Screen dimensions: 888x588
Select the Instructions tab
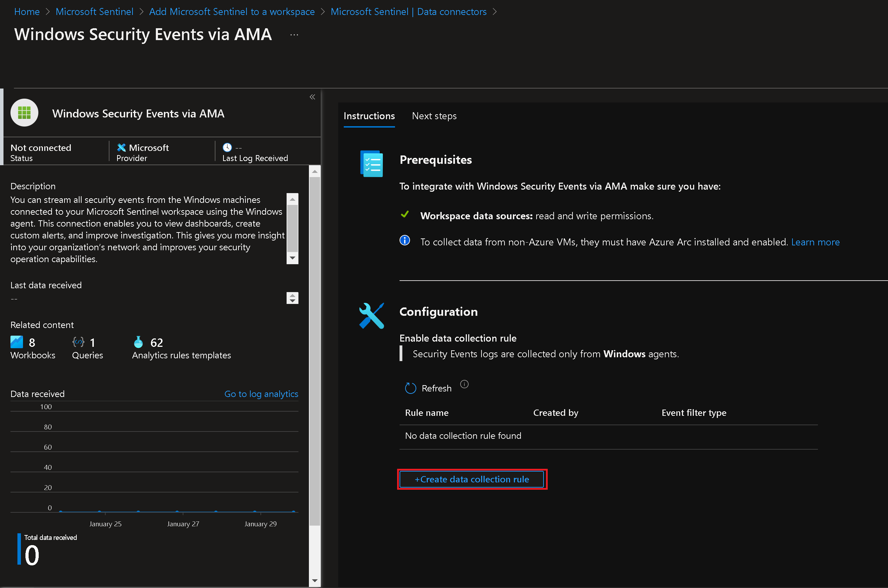click(x=370, y=116)
